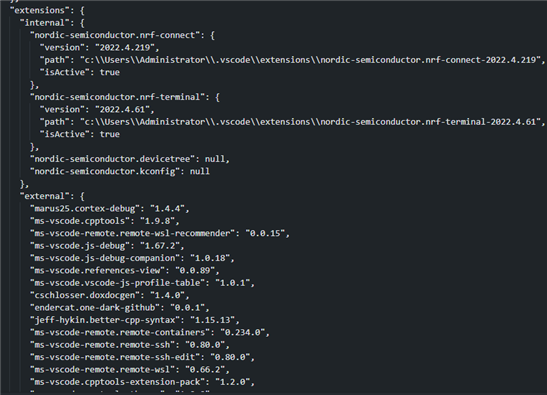The image size is (547, 395).
Task: Click the jeff-hykin.better-cpp-syntax line
Action: tap(135, 320)
